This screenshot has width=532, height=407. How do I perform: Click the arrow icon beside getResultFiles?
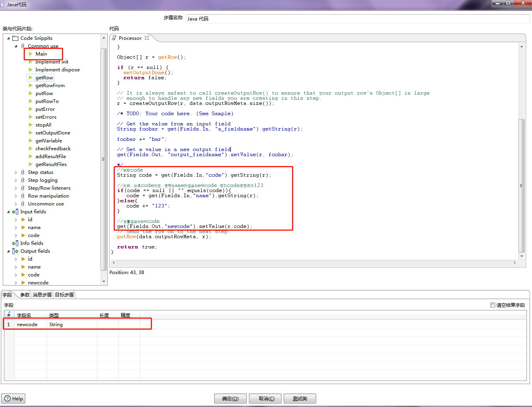(31, 164)
